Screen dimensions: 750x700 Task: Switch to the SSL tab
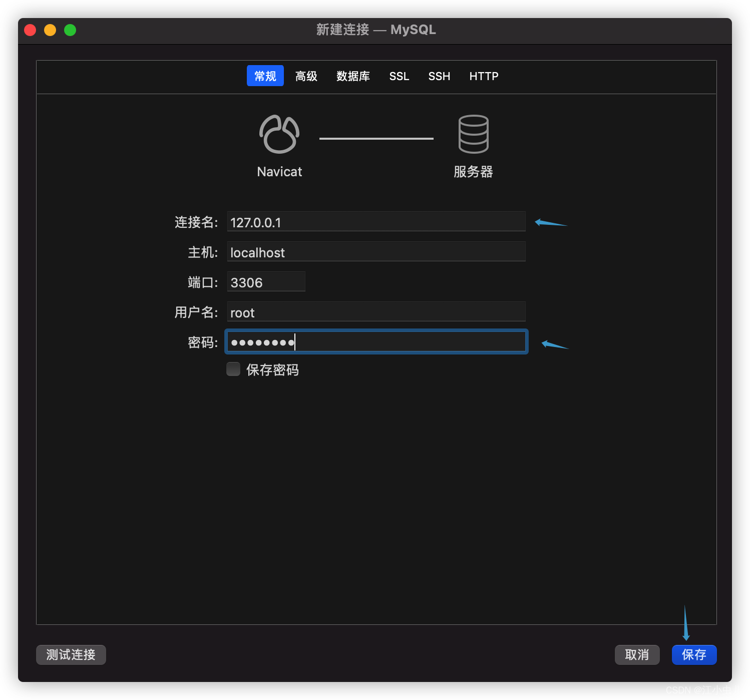399,76
